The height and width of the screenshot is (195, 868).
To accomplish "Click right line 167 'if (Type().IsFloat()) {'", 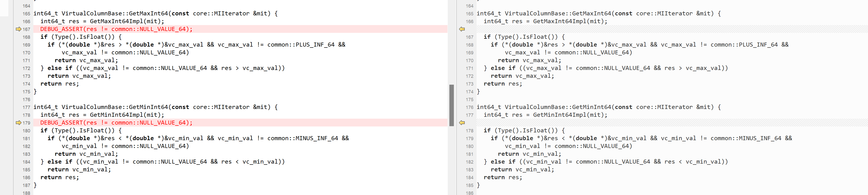I will point(524,37).
